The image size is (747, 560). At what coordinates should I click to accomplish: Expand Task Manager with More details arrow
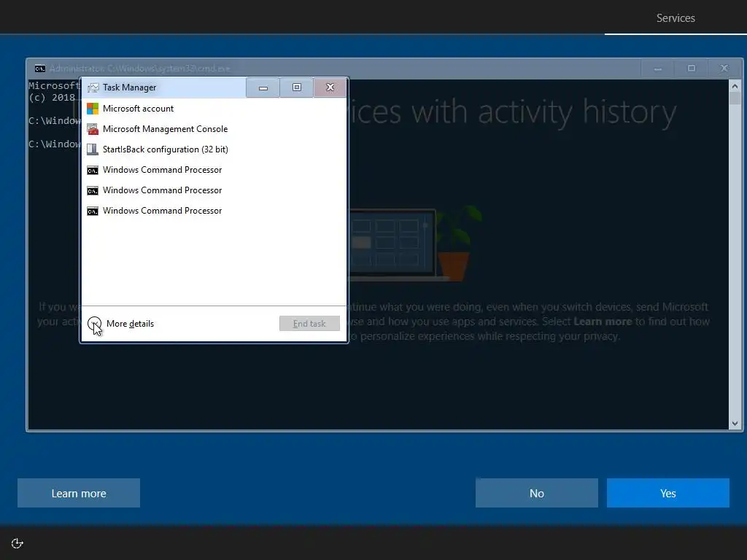click(x=94, y=323)
